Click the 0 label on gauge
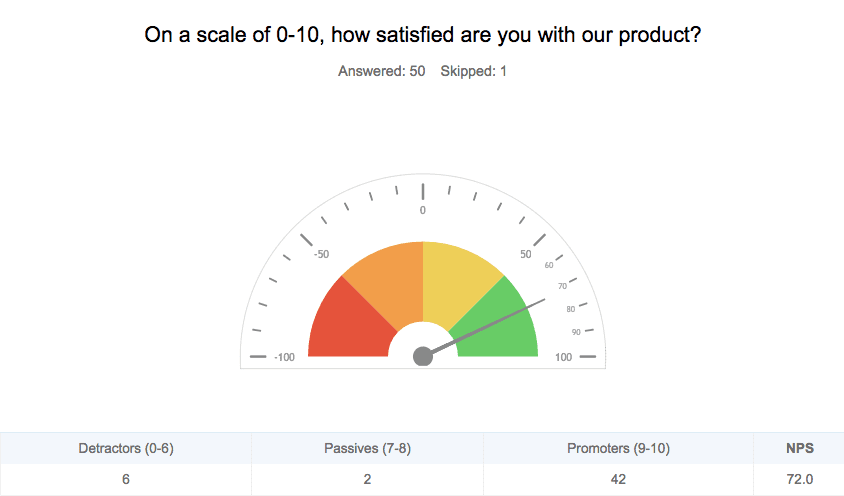Image resolution: width=844 pixels, height=496 pixels. point(423,211)
